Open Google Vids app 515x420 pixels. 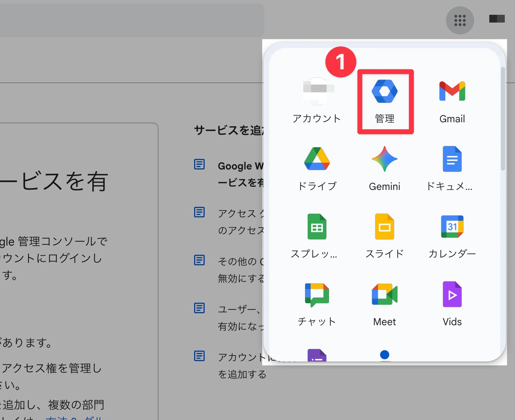click(452, 303)
